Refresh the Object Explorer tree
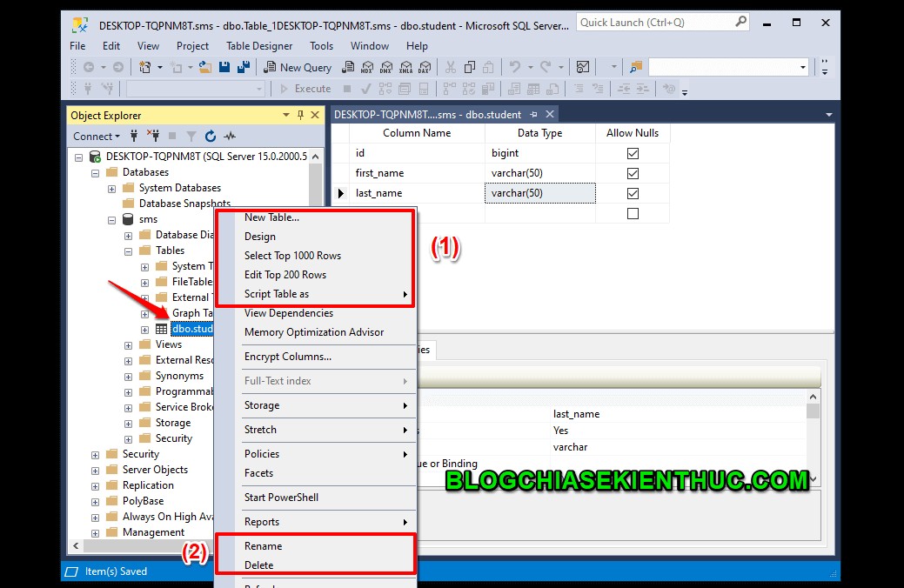 (209, 136)
